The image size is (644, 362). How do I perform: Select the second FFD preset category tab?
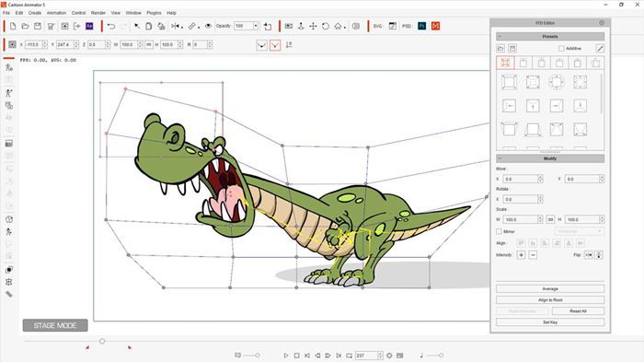coord(523,63)
